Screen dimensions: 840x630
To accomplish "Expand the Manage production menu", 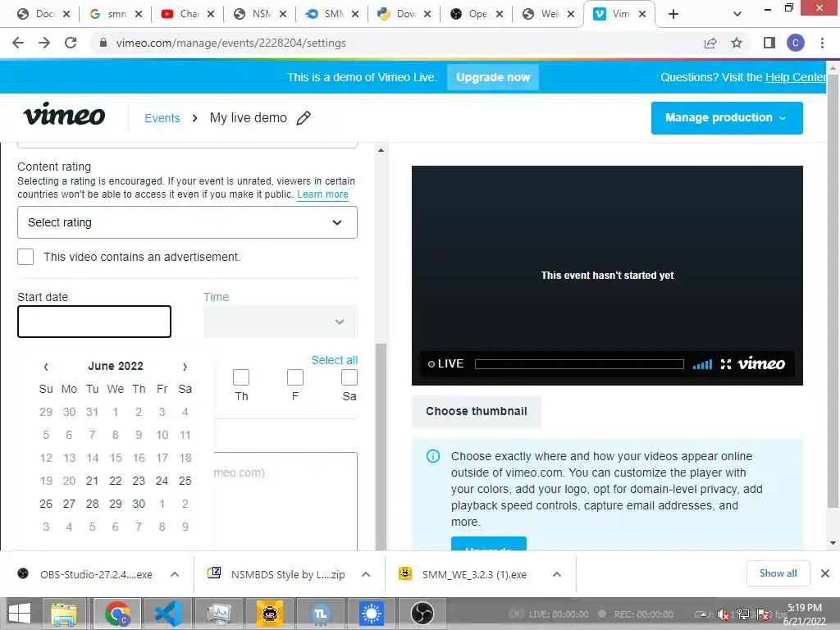I will pos(727,118).
